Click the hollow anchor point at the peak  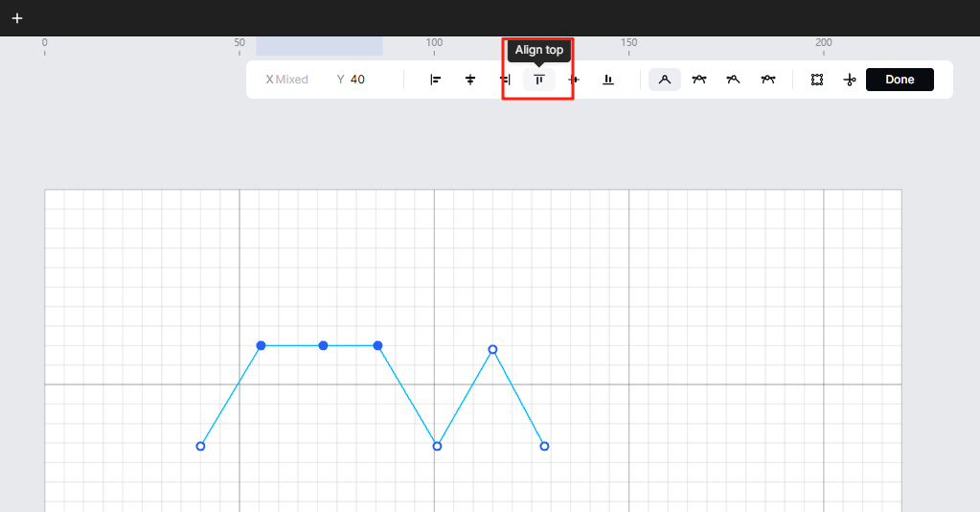[x=492, y=349]
